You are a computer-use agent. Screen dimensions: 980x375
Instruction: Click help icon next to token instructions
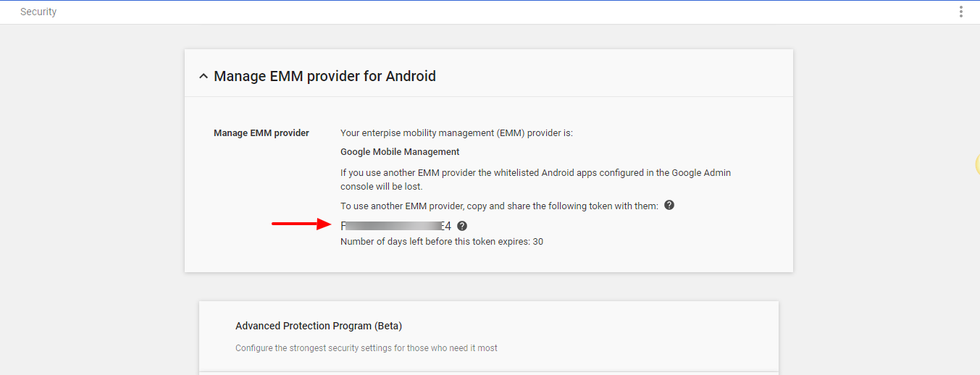point(669,205)
